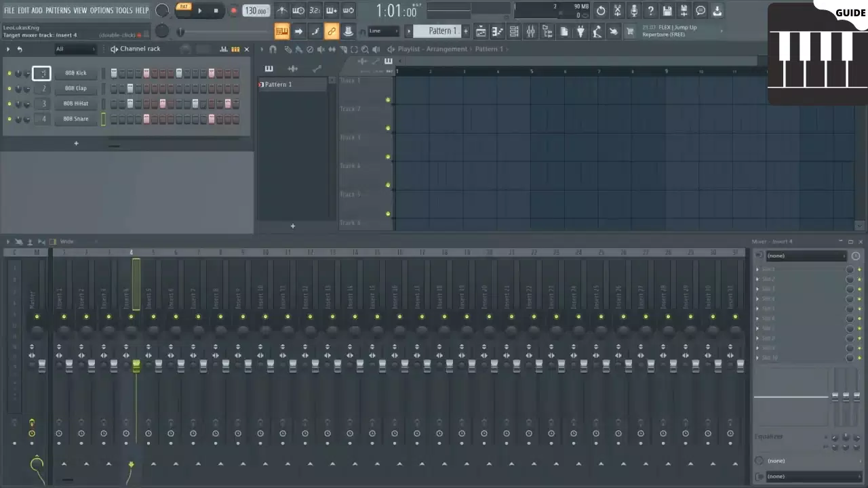The height and width of the screenshot is (488, 868).
Task: Click the 808 HiHat channel button
Action: coord(76,104)
